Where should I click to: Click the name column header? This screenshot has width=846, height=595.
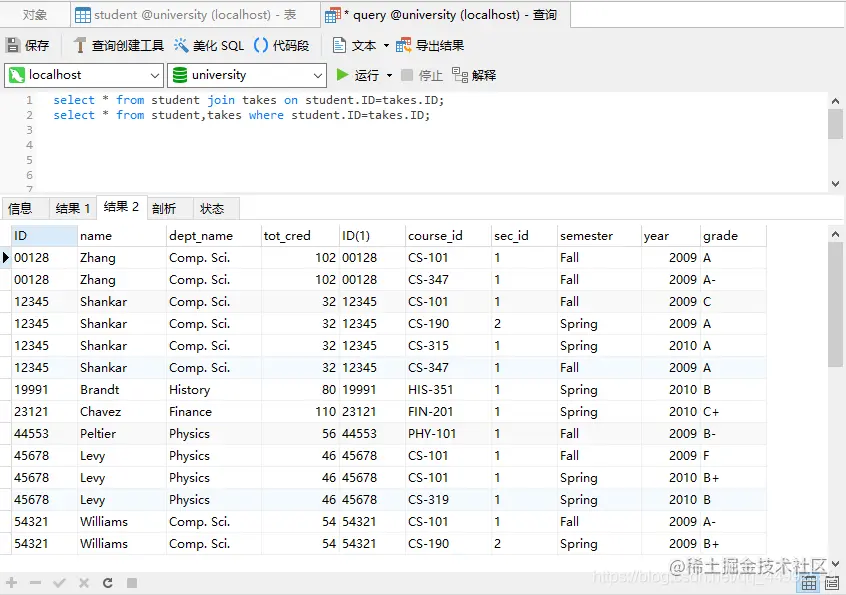122,236
